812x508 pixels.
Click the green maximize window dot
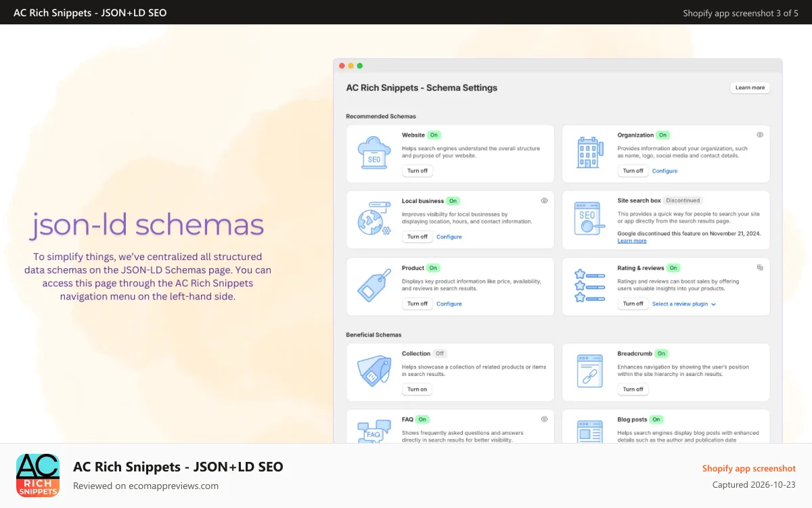pyautogui.click(x=360, y=66)
